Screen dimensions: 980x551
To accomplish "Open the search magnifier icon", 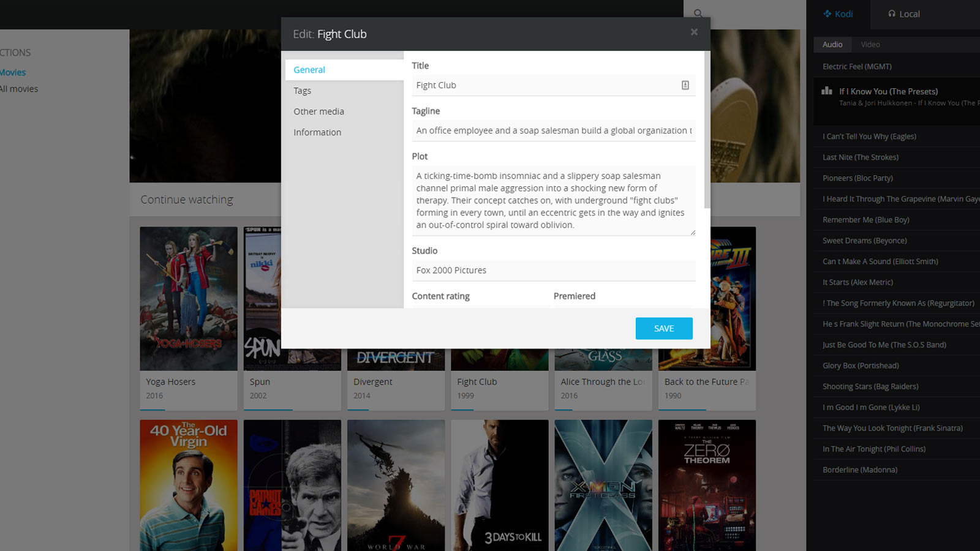I will click(698, 13).
